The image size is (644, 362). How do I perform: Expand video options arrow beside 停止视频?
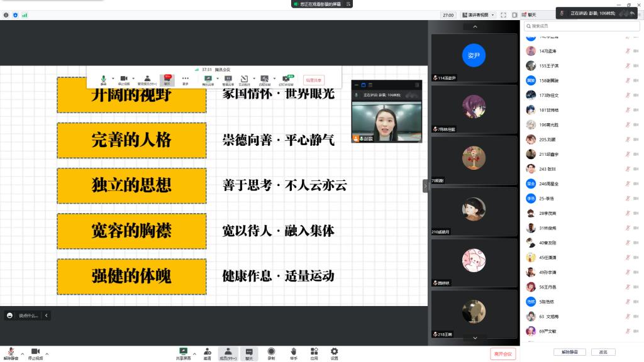point(47,354)
